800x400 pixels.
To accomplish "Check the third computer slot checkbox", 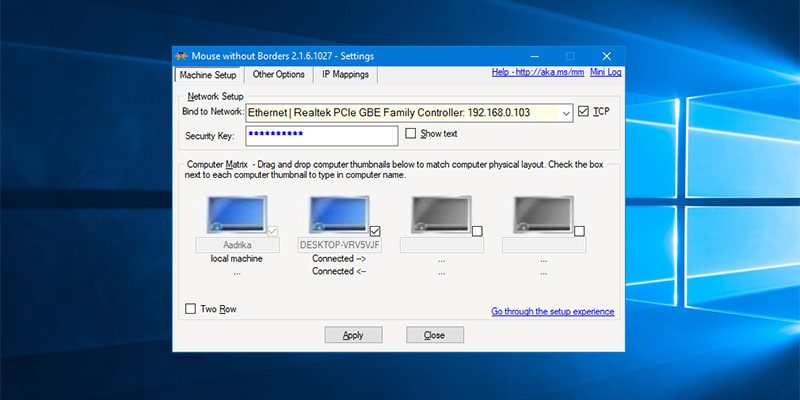I will coord(477,231).
